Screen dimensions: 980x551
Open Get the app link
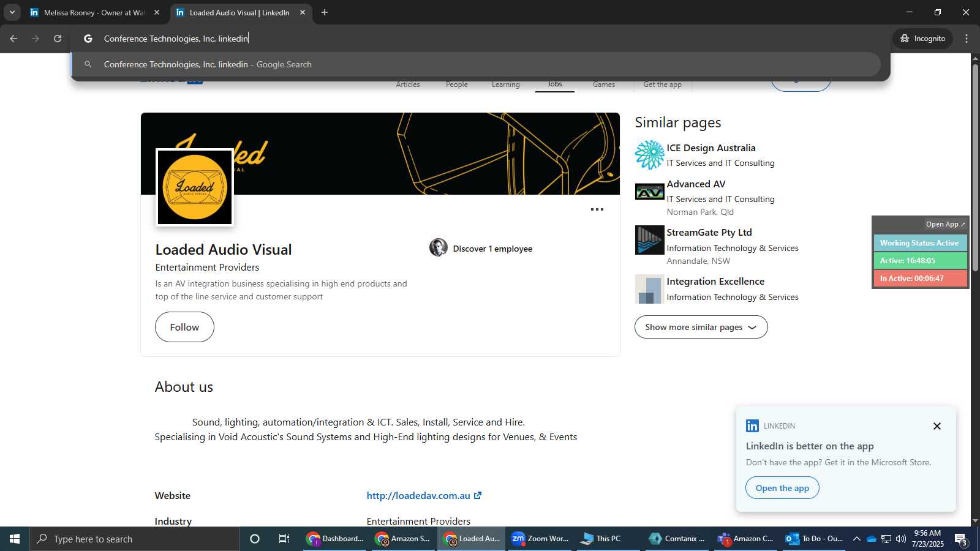tap(663, 84)
